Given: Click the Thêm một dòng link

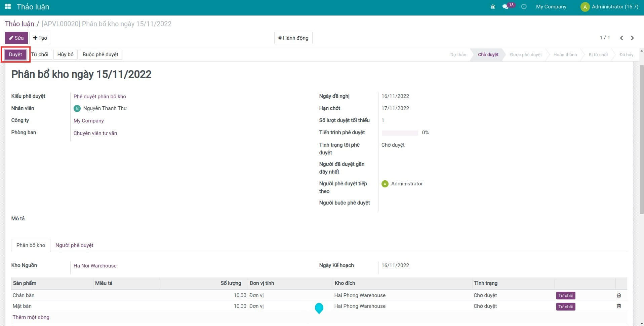Looking at the screenshot, I should (x=31, y=317).
